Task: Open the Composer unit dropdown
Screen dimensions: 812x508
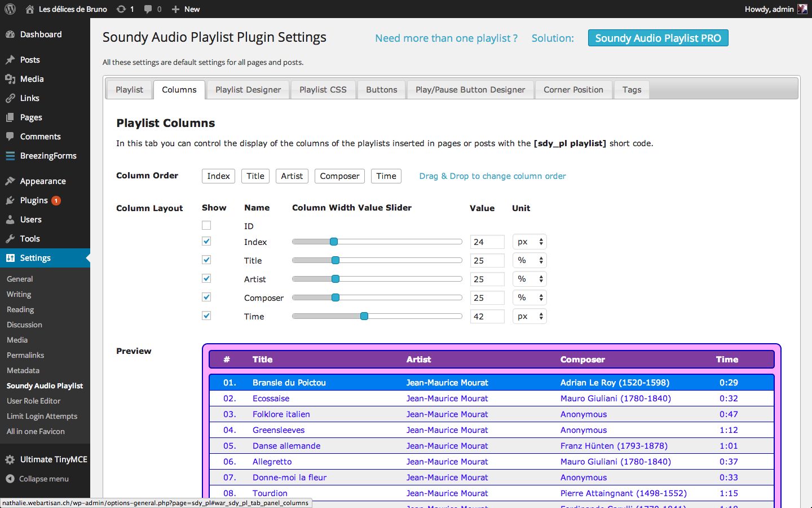Action: click(x=529, y=297)
